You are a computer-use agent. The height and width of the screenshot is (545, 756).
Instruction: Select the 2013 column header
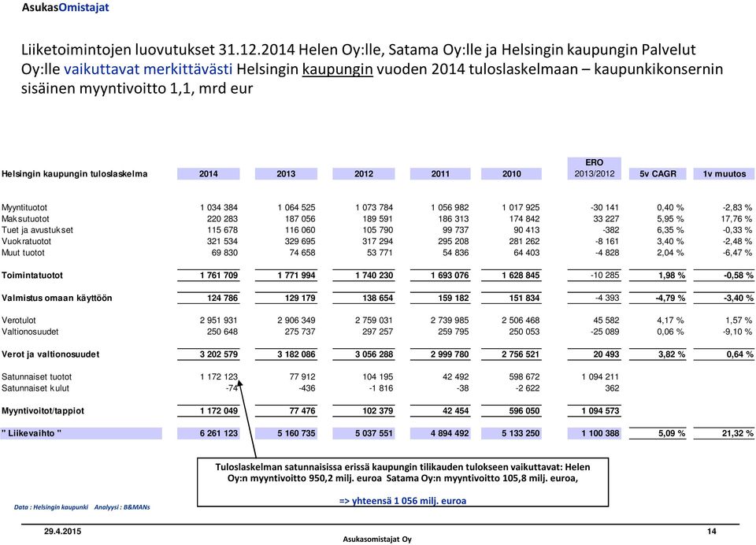(286, 173)
